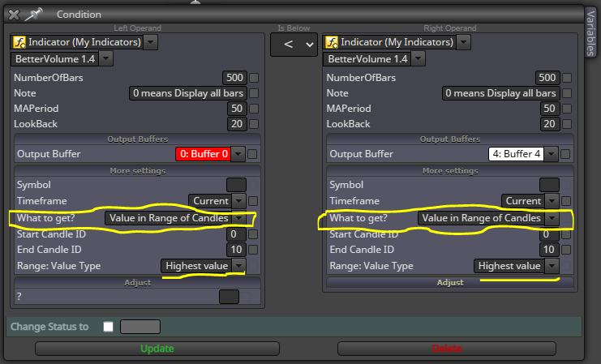Screen dimensions: 601x364
Task: Toggle left Note checkbox
Action: (x=254, y=93)
